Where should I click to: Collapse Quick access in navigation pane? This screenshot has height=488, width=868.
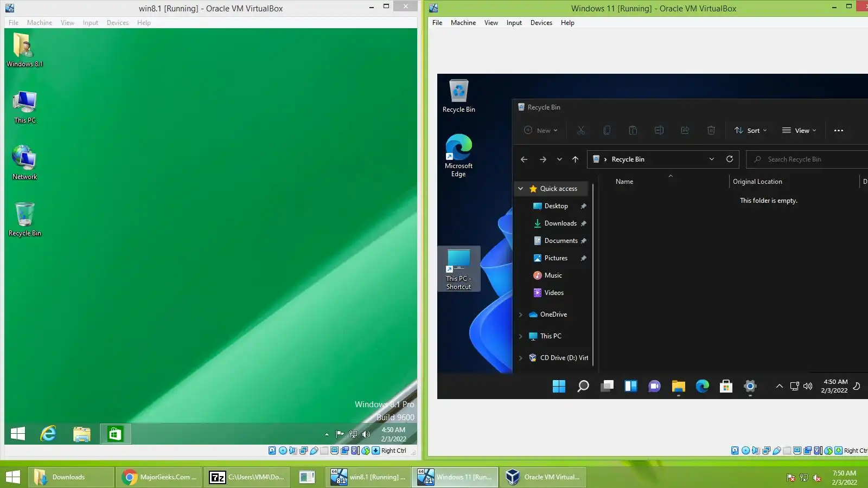(520, 189)
